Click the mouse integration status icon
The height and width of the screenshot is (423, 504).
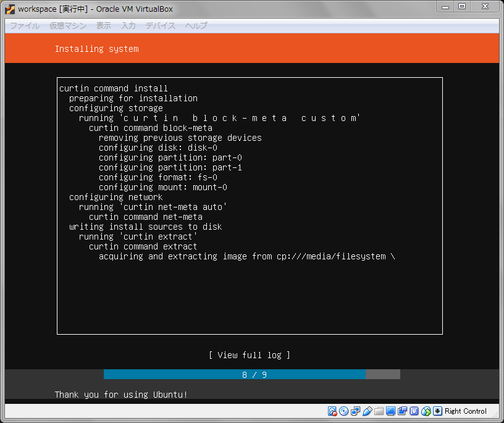pyautogui.click(x=426, y=411)
